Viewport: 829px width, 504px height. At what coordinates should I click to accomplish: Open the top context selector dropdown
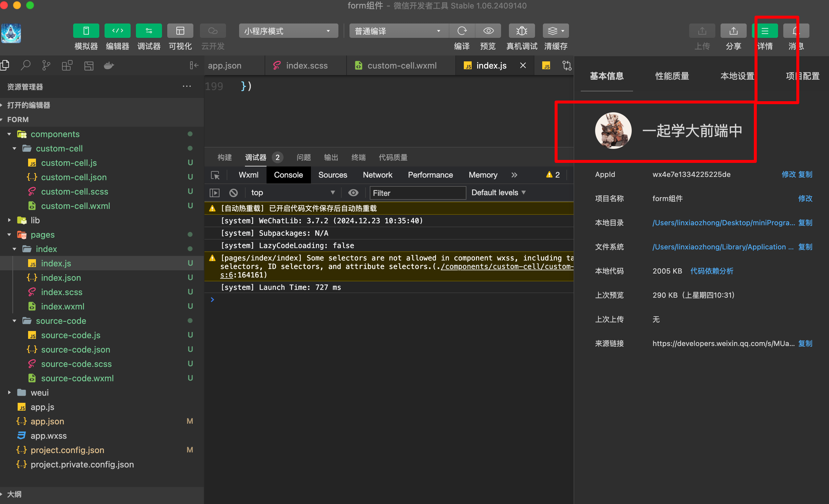pyautogui.click(x=293, y=193)
